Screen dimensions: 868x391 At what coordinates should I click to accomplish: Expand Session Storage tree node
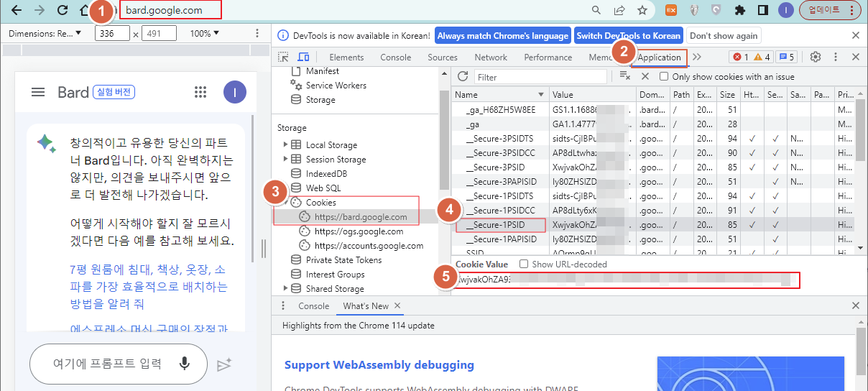pyautogui.click(x=286, y=159)
